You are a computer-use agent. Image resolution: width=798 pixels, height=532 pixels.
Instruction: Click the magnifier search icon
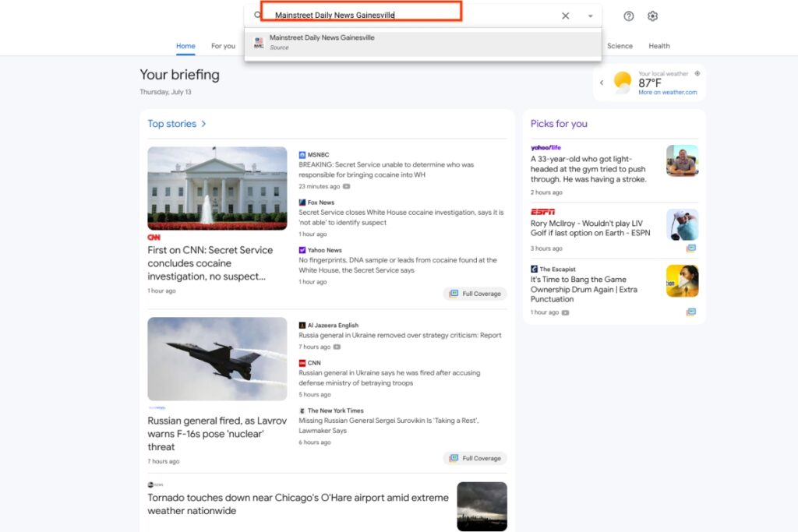258,16
